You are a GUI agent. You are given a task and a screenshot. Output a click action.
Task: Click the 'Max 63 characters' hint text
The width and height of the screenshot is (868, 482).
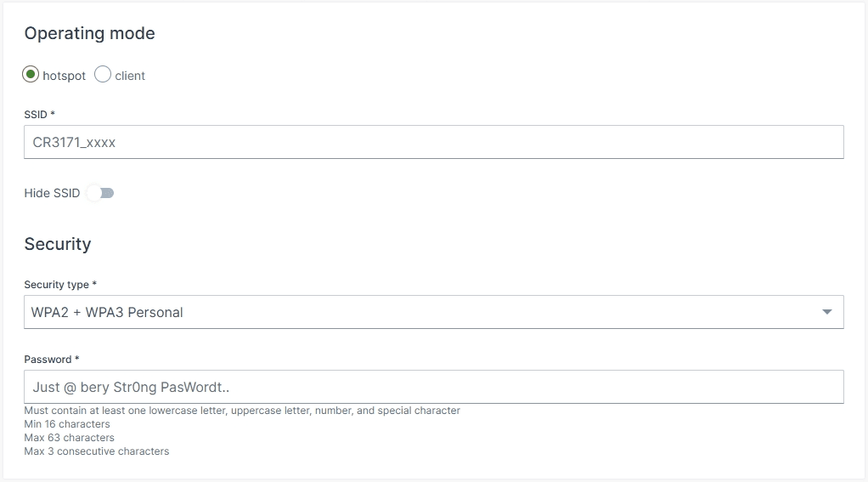[69, 438]
